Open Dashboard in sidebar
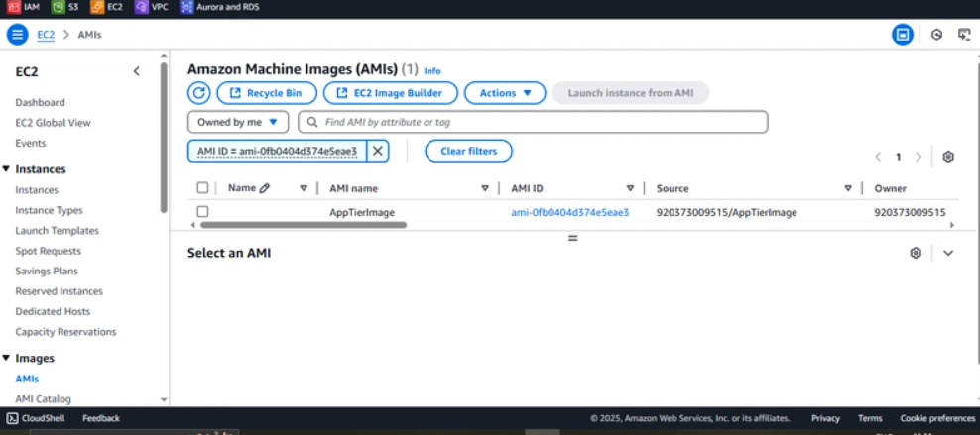980x435 pixels. click(40, 102)
